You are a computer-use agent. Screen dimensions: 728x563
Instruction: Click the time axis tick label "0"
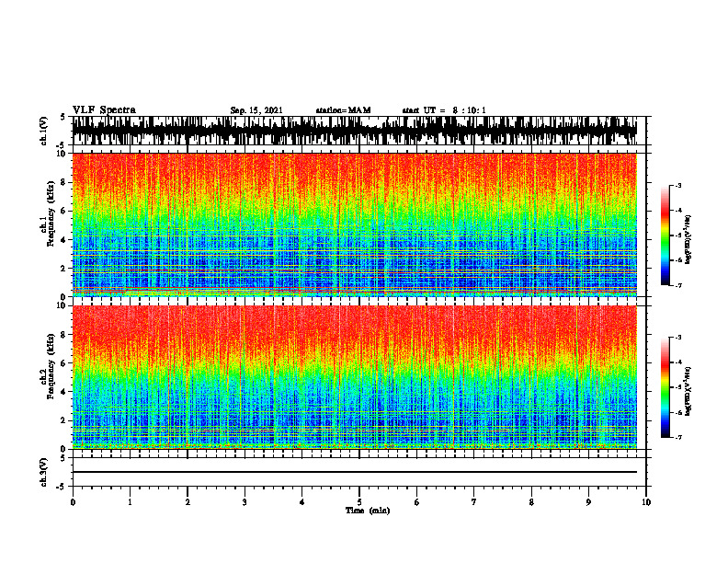point(73,502)
